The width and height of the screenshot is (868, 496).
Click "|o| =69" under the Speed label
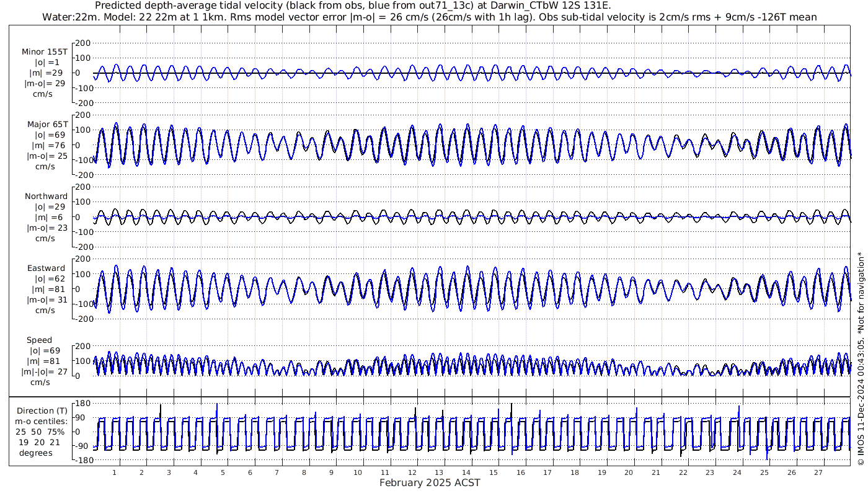pos(48,351)
